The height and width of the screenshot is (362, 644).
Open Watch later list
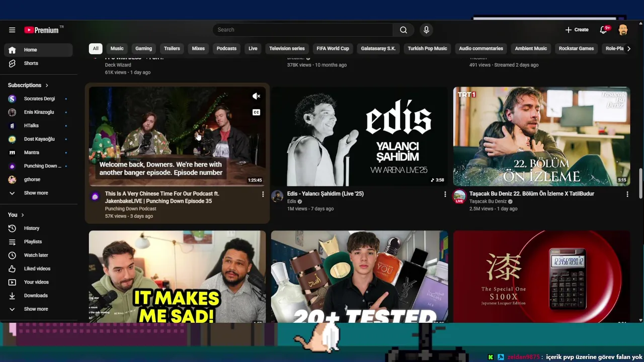38,255
